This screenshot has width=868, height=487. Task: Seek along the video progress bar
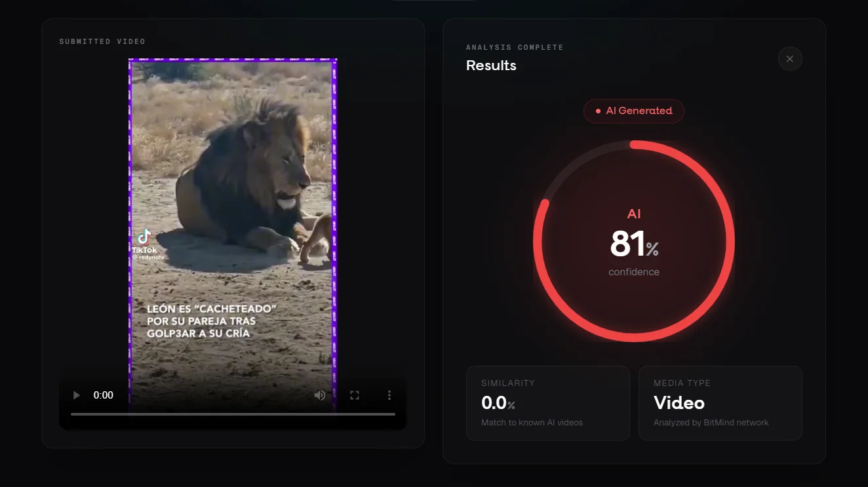(233, 414)
